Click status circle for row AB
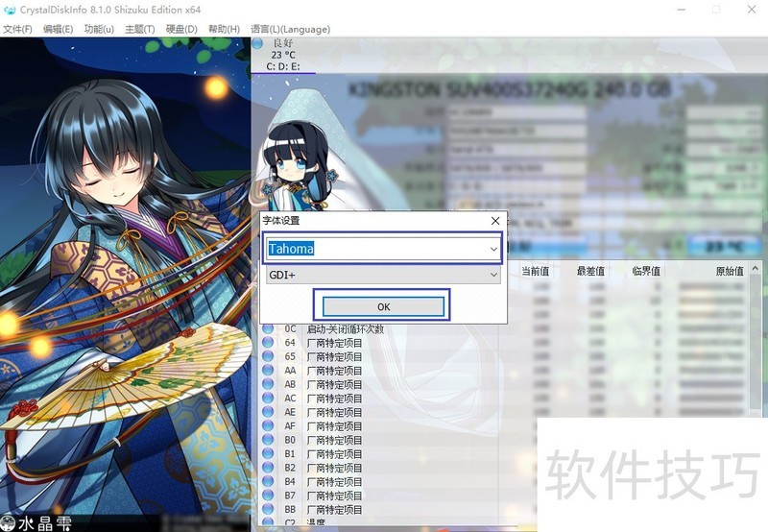 (x=268, y=384)
